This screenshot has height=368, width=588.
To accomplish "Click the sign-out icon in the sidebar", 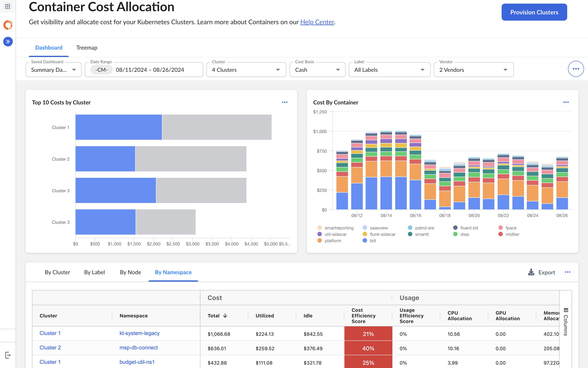I will 8,355.
